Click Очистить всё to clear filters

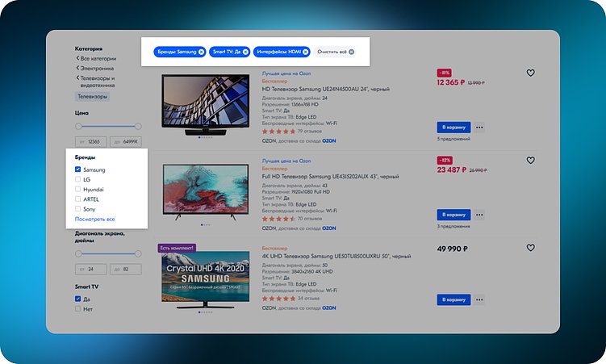pyautogui.click(x=335, y=52)
